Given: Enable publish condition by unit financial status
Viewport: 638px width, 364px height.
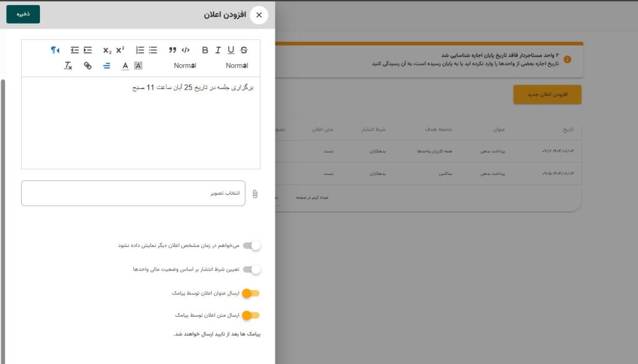Looking at the screenshot, I should tap(252, 269).
